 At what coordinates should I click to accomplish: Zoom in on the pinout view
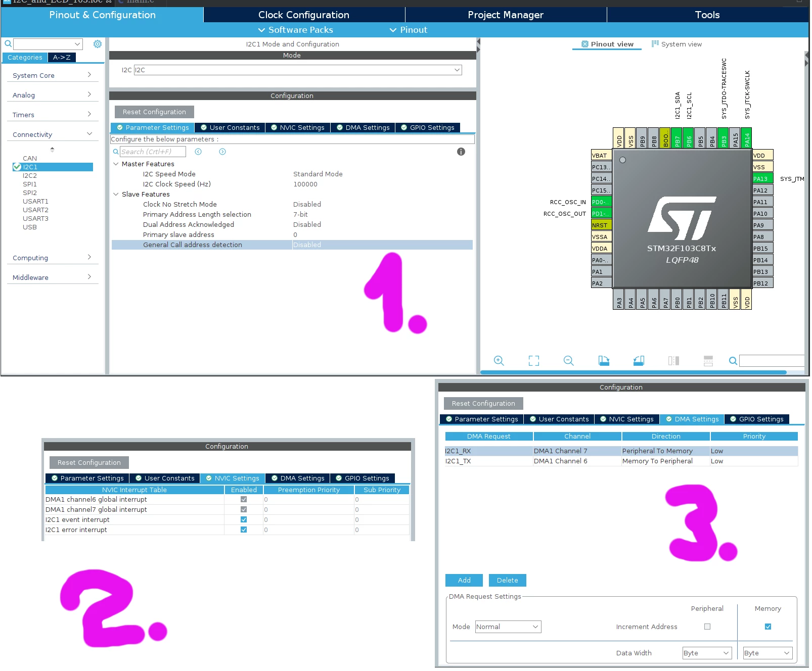(499, 360)
